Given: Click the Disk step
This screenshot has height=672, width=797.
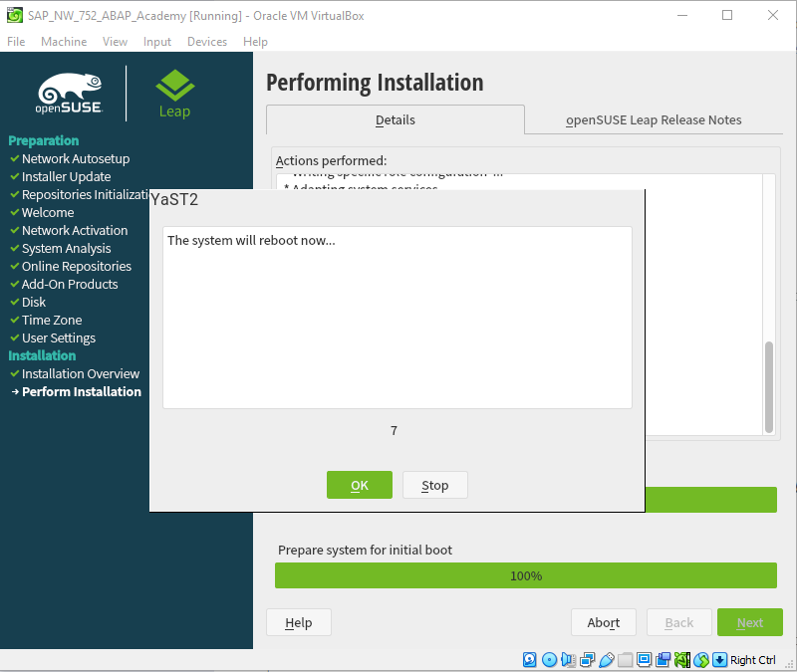Looking at the screenshot, I should (34, 303).
